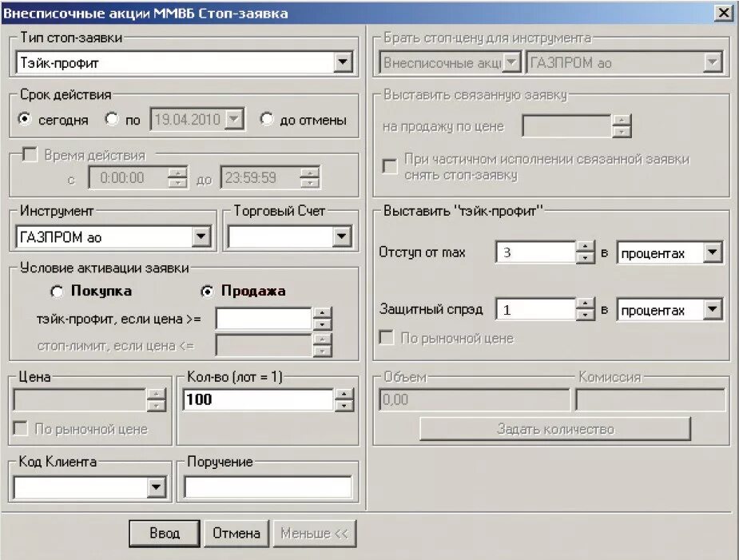Select the сегодня validity radio button

25,119
